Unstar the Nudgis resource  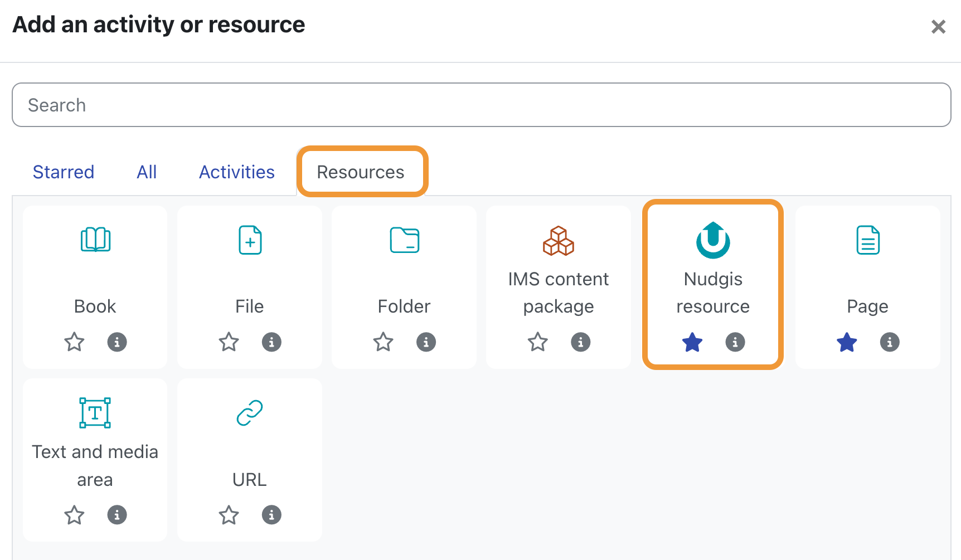[692, 342]
